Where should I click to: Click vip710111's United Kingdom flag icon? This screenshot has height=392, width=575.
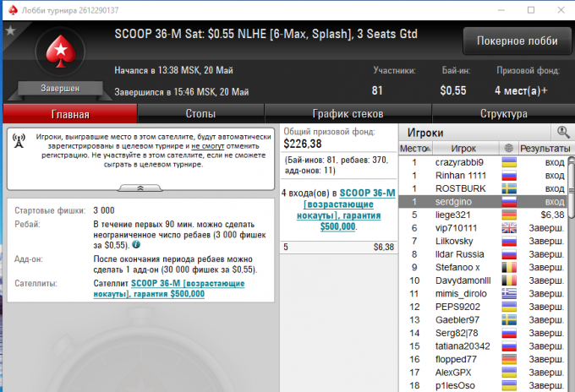(509, 228)
